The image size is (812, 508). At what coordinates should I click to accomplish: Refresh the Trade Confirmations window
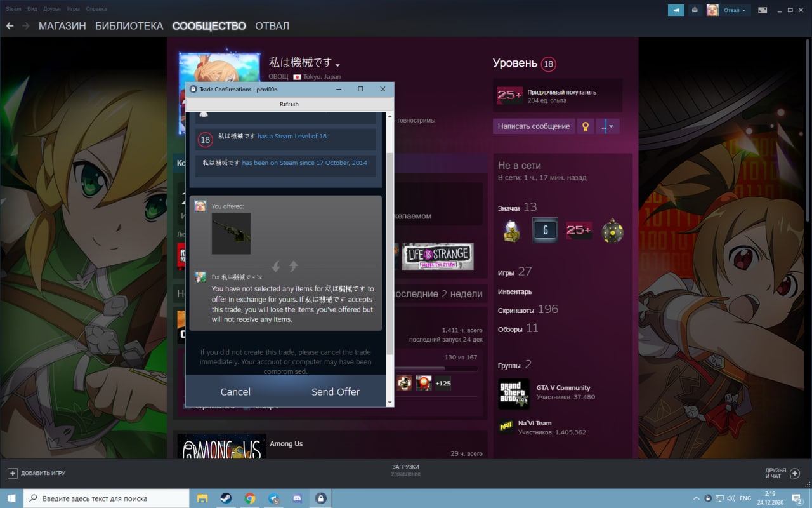click(x=289, y=104)
